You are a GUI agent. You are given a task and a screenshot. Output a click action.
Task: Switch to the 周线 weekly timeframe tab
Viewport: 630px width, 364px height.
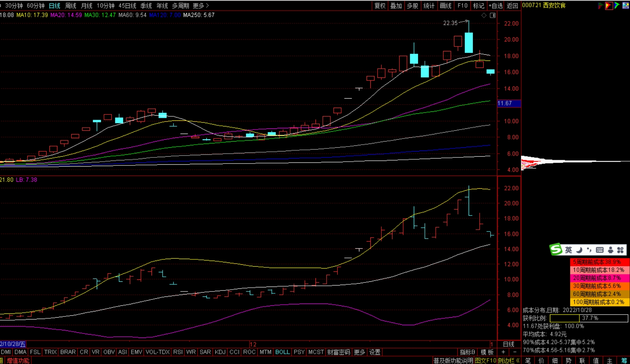tap(71, 6)
